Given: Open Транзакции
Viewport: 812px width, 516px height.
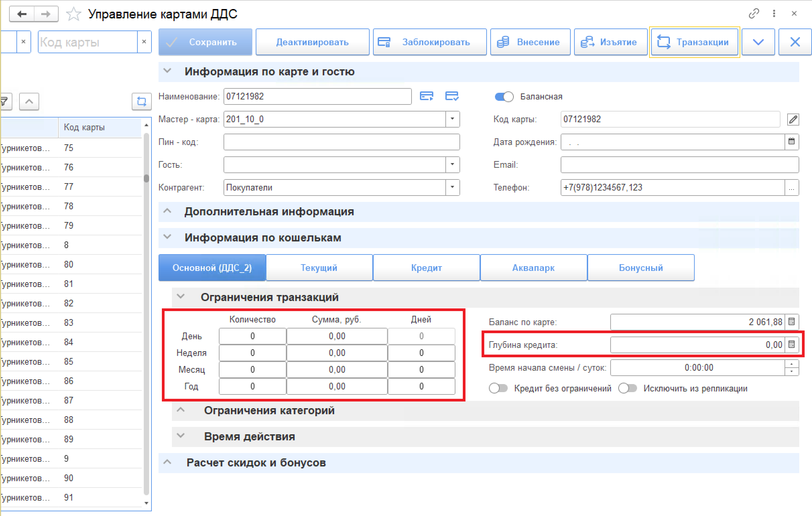Looking at the screenshot, I should [x=694, y=42].
